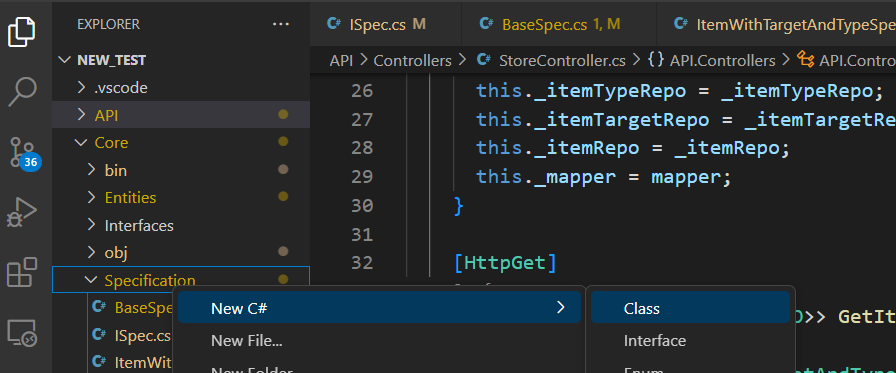
Task: Click Controllers breadcrumb segment
Action: pos(412,60)
